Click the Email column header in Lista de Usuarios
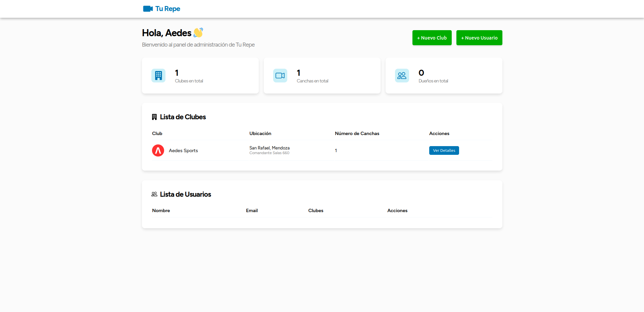This screenshot has height=312, width=644. (x=252, y=210)
